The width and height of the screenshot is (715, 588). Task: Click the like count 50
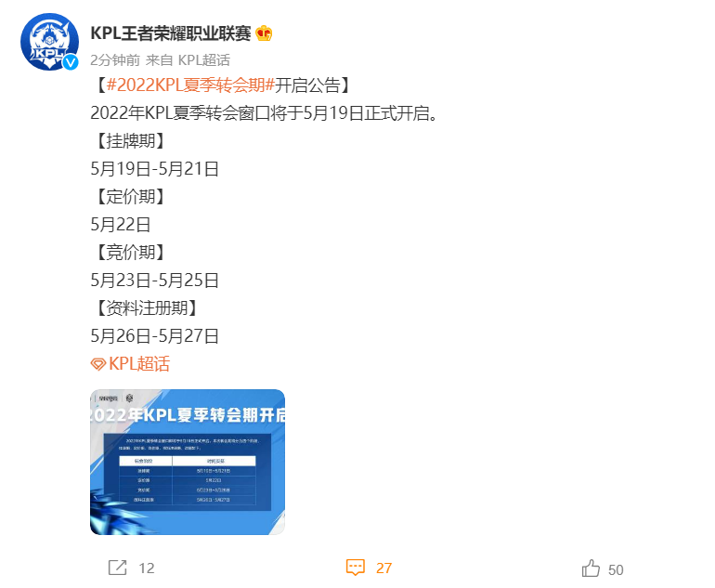(x=616, y=569)
